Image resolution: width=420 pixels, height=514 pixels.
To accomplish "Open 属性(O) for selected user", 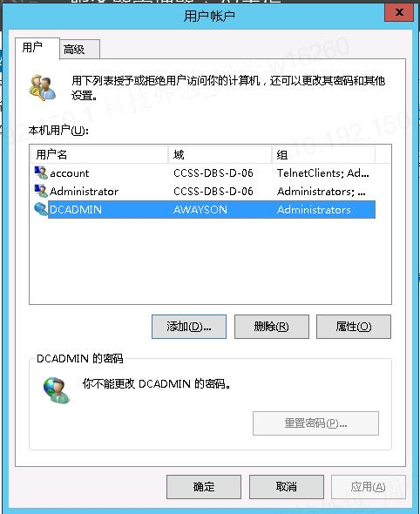I will point(354,327).
